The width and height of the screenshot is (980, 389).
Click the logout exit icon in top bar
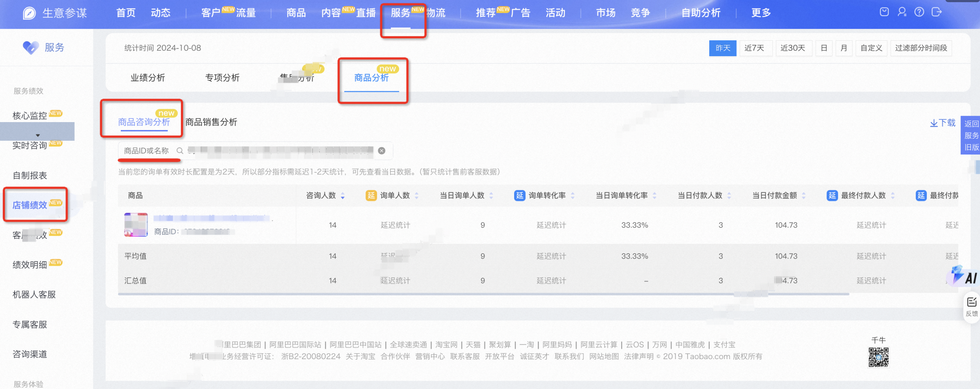point(936,12)
